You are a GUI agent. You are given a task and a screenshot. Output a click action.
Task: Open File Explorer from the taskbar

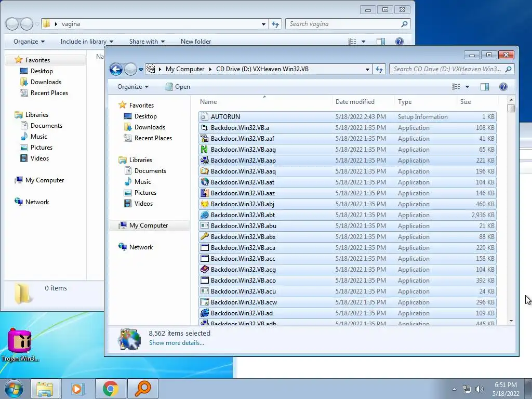click(x=45, y=389)
